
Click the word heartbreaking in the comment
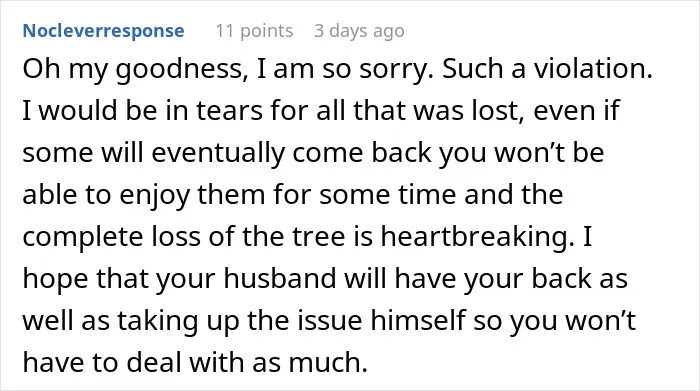[x=478, y=236]
